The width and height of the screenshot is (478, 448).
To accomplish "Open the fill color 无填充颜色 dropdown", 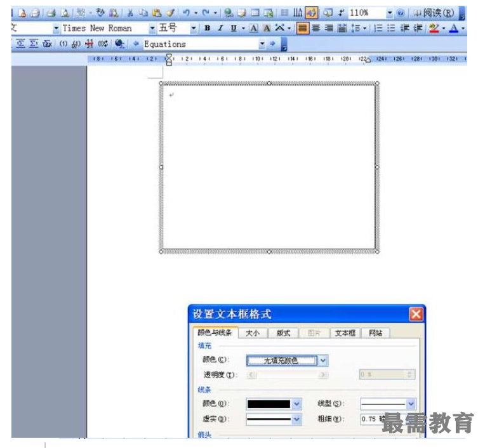I will tap(323, 361).
